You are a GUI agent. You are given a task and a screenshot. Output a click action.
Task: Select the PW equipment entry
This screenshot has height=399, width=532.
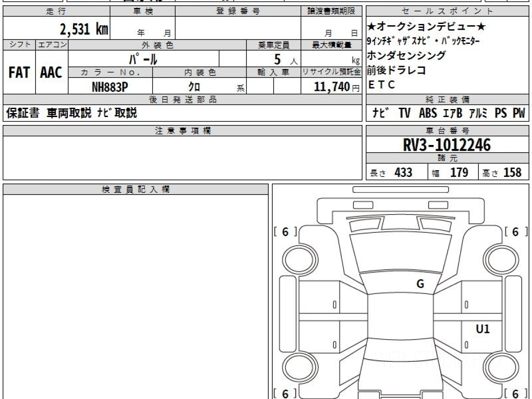[519, 113]
